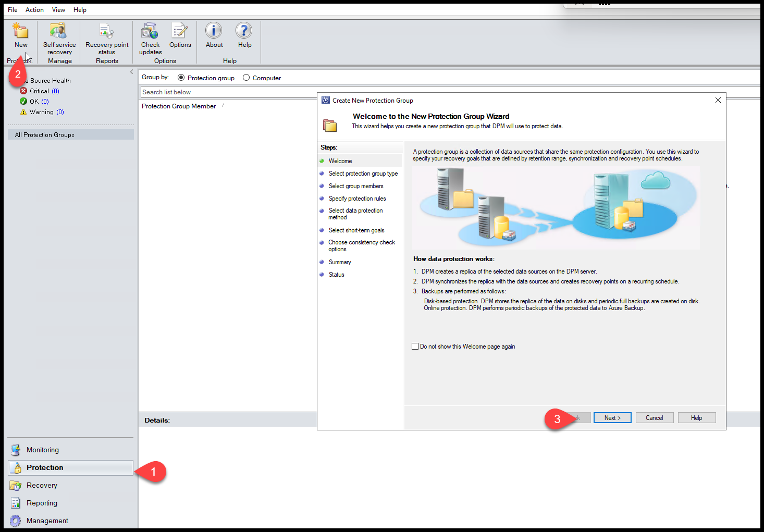764x532 pixels.
Task: Click the Recovery workspace icon
Action: 16,485
